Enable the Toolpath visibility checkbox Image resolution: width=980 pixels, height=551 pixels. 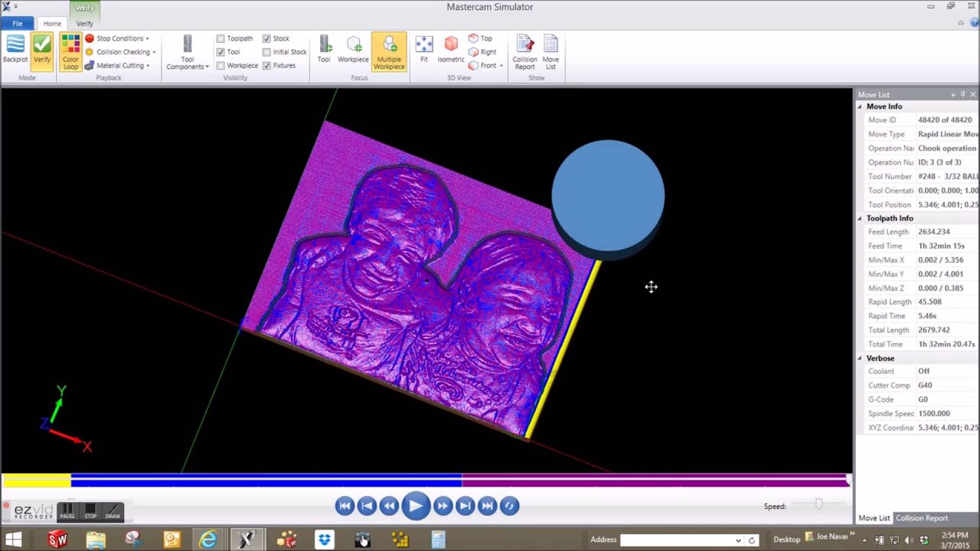(220, 38)
